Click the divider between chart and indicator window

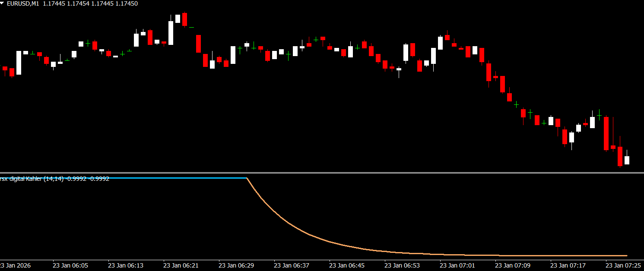coord(322,173)
